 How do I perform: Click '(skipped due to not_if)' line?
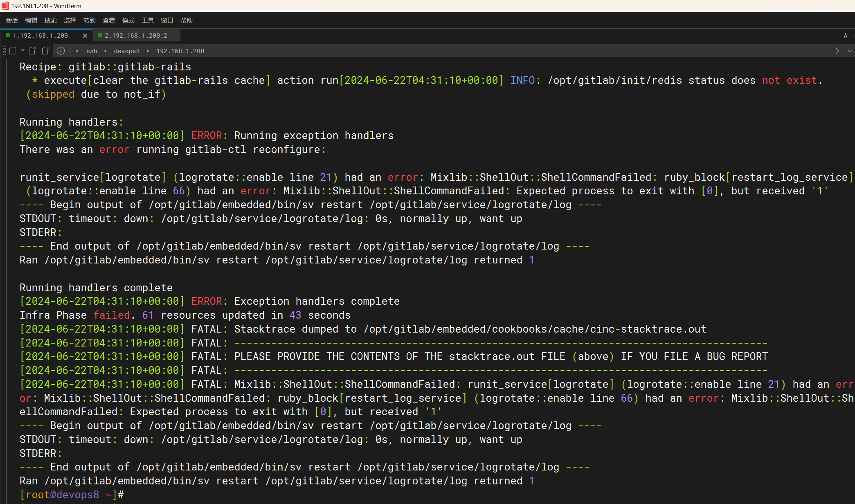pos(96,94)
